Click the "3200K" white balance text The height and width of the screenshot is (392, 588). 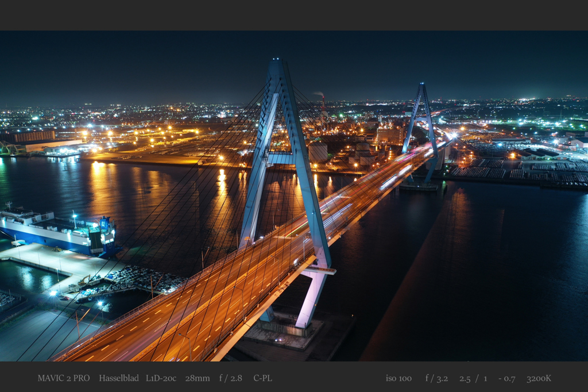tap(539, 378)
